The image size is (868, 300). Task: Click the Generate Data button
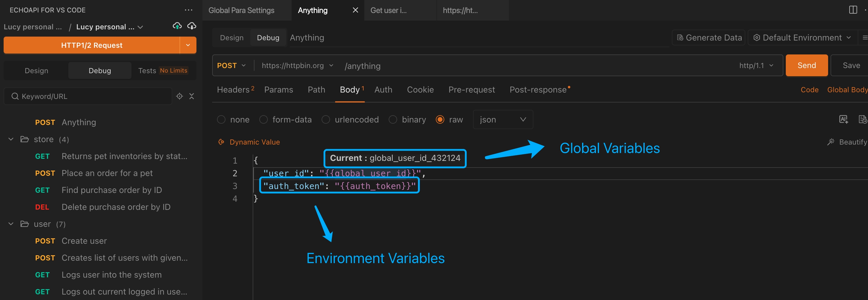709,37
